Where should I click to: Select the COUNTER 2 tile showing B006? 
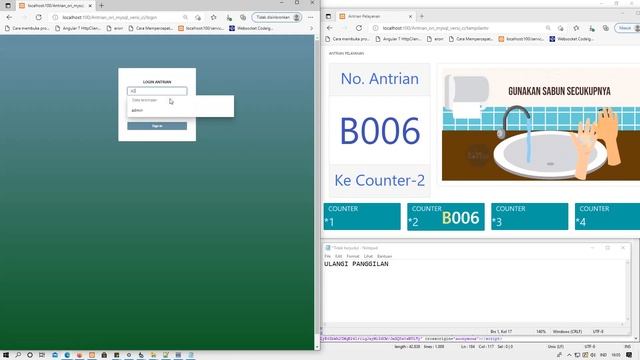pos(446,216)
